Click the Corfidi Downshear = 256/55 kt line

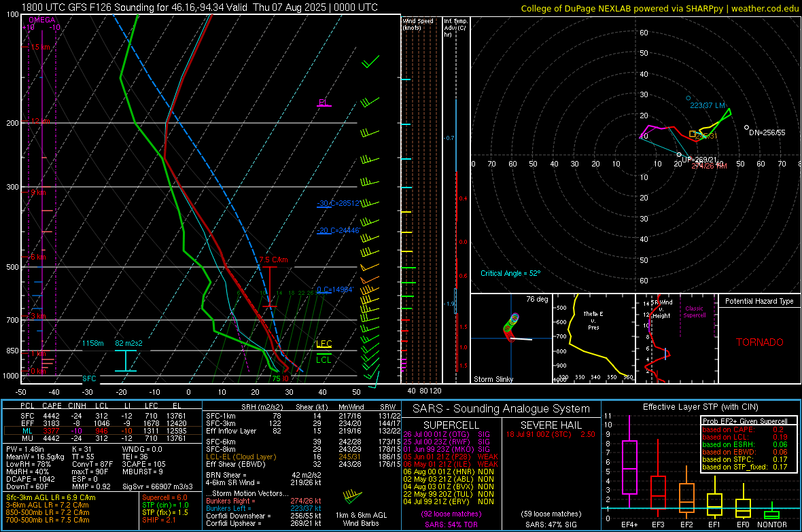pyautogui.click(x=264, y=516)
